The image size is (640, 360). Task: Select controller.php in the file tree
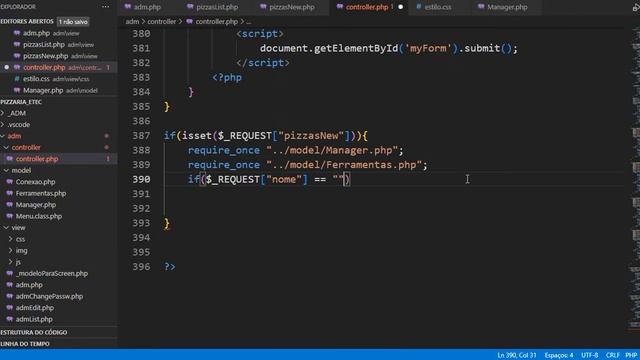tap(59, 159)
